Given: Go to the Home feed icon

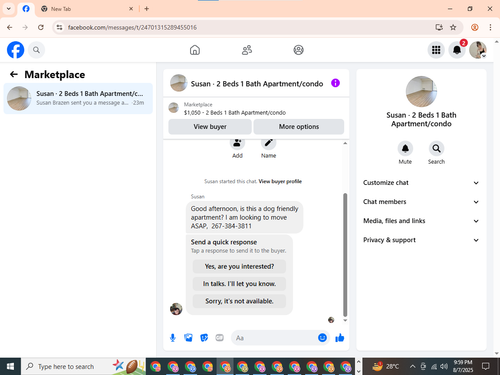Looking at the screenshot, I should 195,50.
